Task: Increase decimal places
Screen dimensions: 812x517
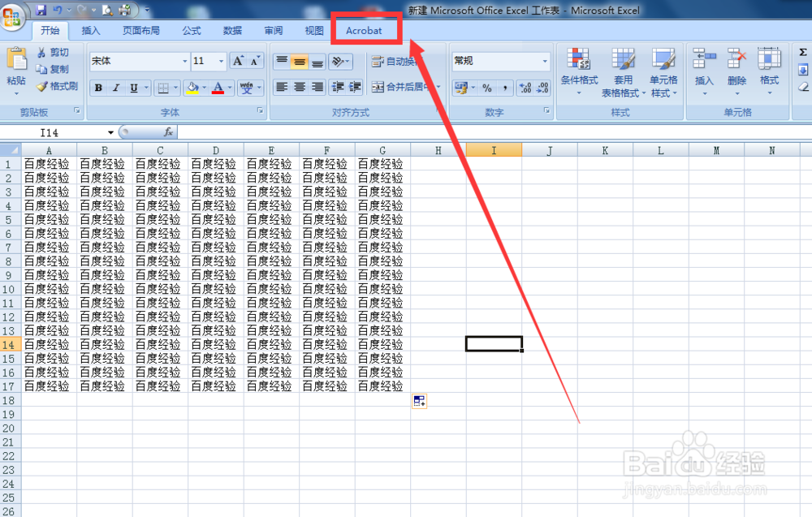Action: point(525,88)
